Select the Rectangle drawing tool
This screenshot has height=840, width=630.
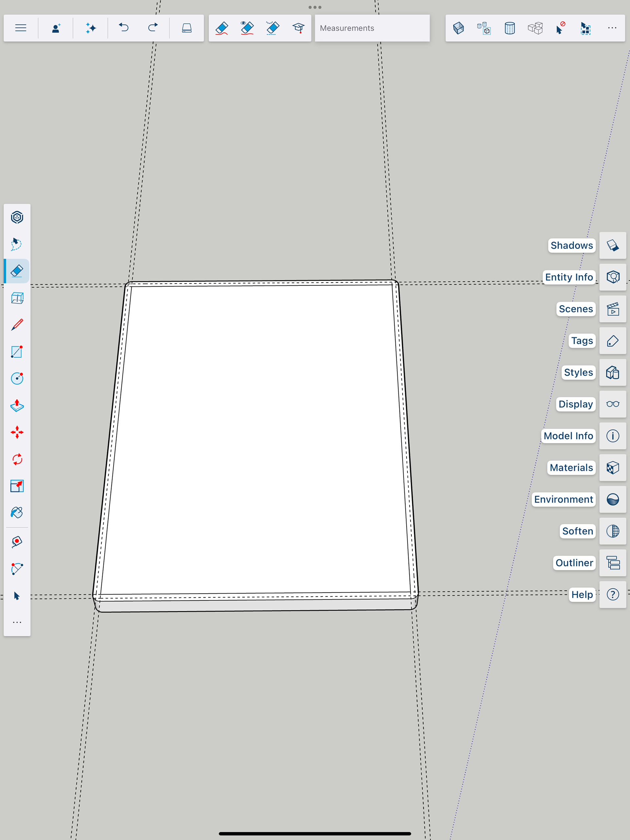point(17,352)
